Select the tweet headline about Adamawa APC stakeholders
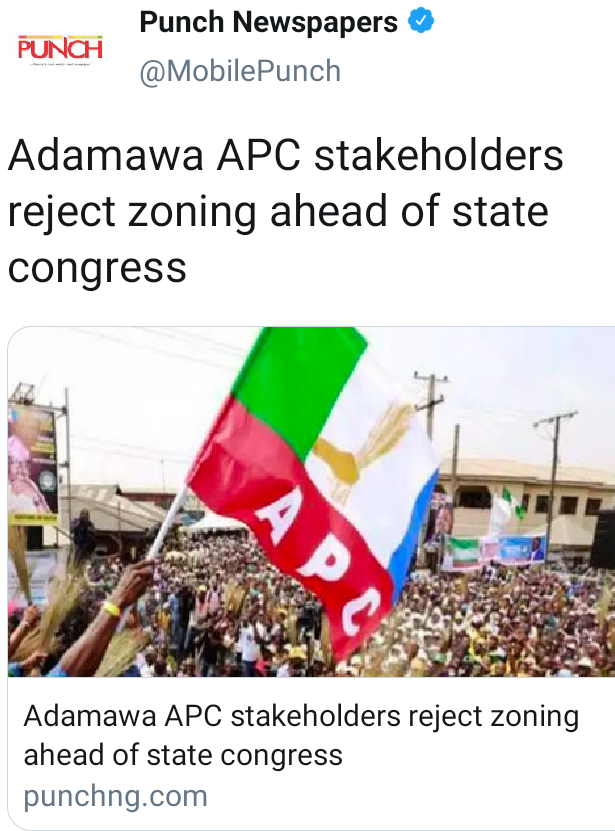The width and height of the screenshot is (615, 831). [x=285, y=211]
